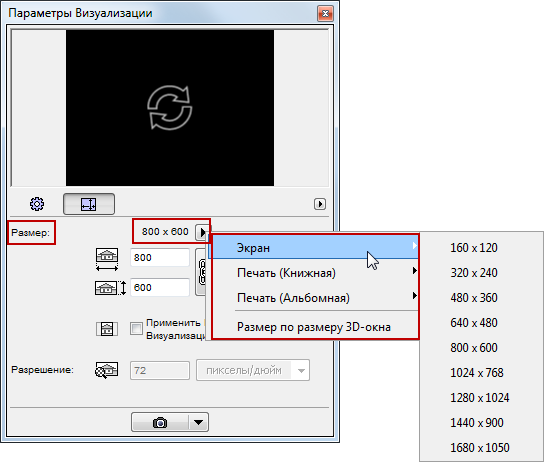
Task: Click the black render preview area
Action: tap(170, 108)
